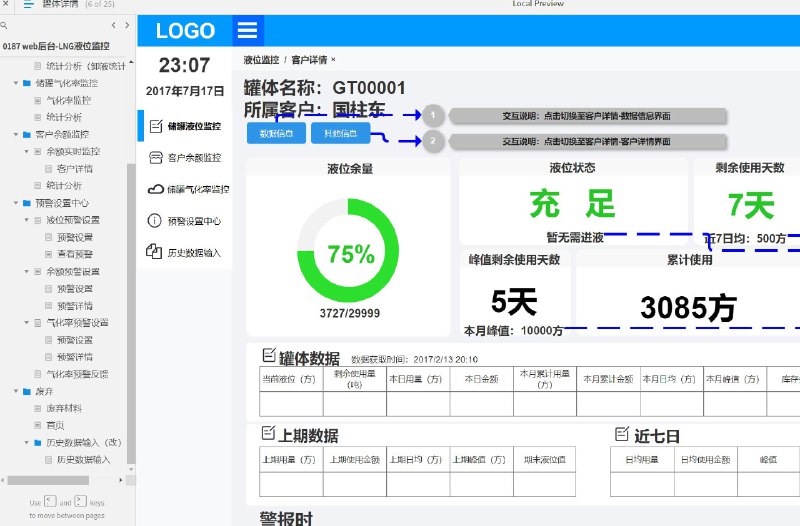Select 历史数据输入 in the app sidebar menu
Screen dimensions: 800x526
tap(185, 253)
